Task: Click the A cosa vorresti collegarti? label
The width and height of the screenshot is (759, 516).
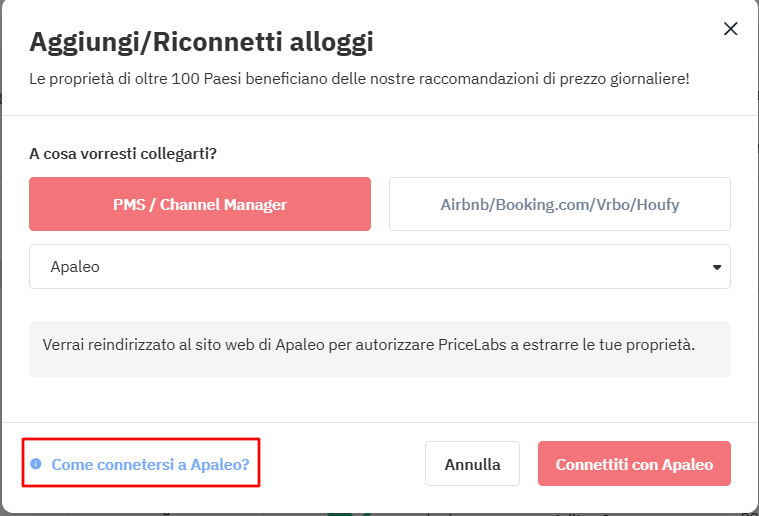Action: point(123,153)
